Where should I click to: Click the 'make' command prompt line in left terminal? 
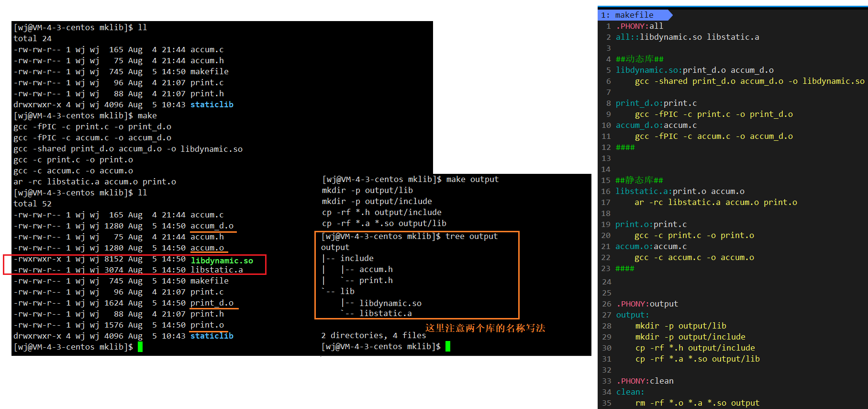click(x=85, y=115)
